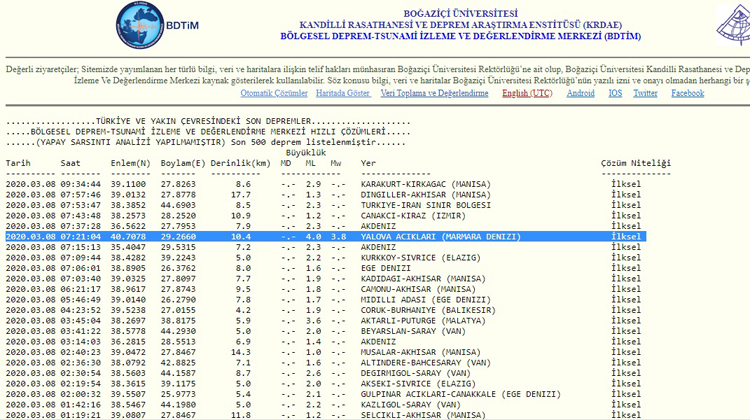Click MIDILLI ADASI (EGE DENIZI) text
The width and height of the screenshot is (750, 420).
426,300
